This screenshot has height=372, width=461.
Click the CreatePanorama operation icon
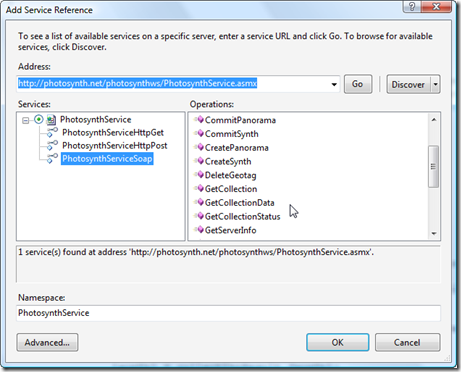200,147
